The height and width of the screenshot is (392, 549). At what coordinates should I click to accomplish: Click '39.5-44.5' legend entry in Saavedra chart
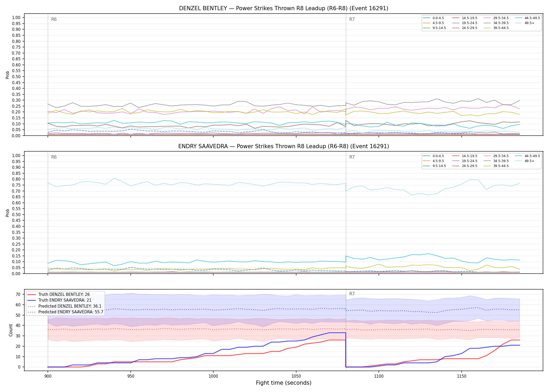(496, 166)
